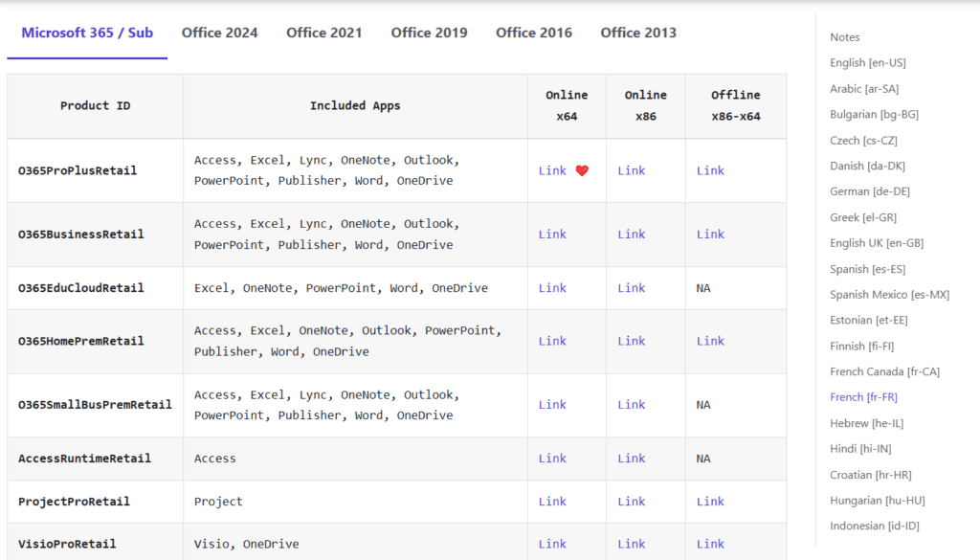The width and height of the screenshot is (980, 560).
Task: Select Arabic [ar-SA] in sidebar
Action: coord(864,89)
